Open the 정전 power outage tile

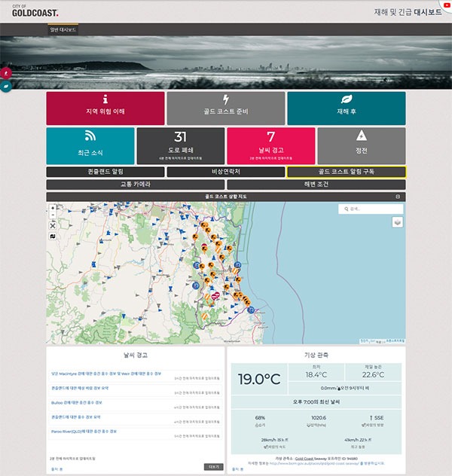click(x=362, y=145)
